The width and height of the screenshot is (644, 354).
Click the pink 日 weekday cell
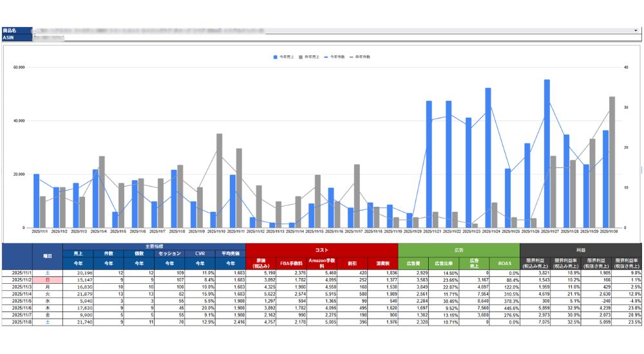(47, 280)
